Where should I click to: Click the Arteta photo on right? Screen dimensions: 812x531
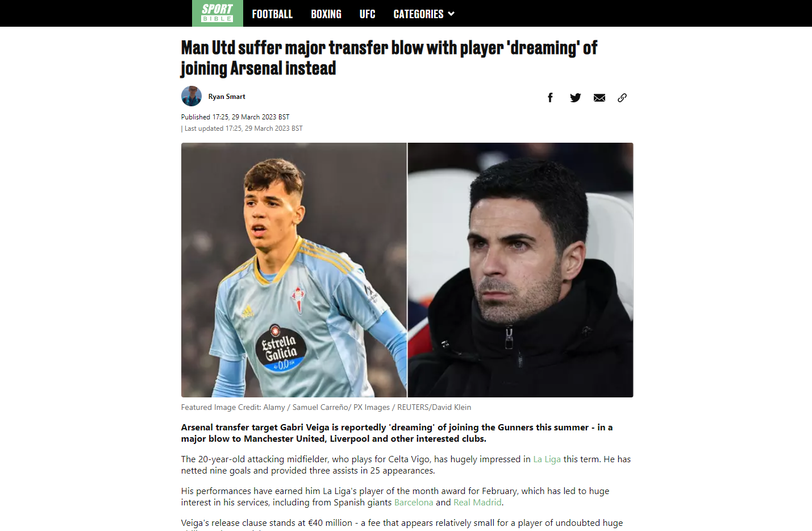coord(520,270)
